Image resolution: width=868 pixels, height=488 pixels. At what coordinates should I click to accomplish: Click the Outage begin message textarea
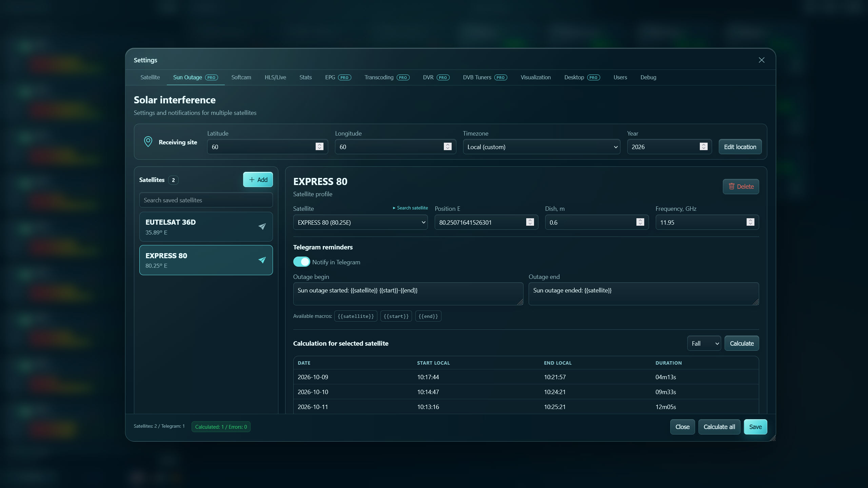(408, 294)
